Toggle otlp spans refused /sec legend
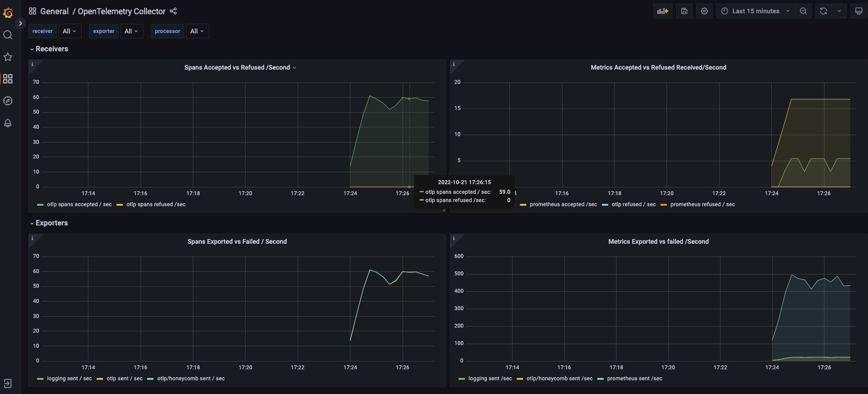The image size is (868, 394). 156,204
